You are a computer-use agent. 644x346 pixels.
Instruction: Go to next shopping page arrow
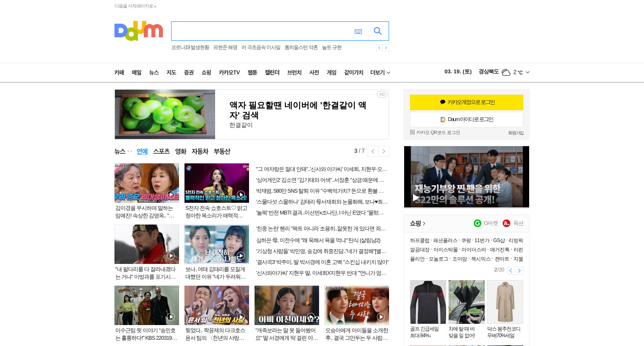(519, 271)
